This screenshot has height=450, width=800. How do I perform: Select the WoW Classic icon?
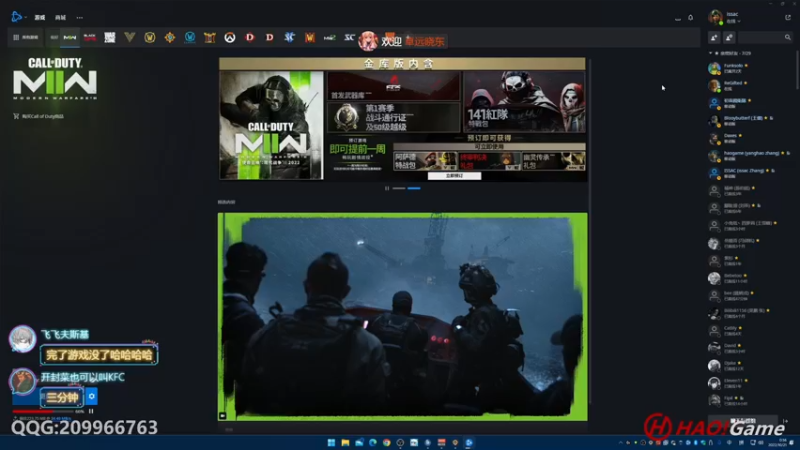tap(190, 37)
